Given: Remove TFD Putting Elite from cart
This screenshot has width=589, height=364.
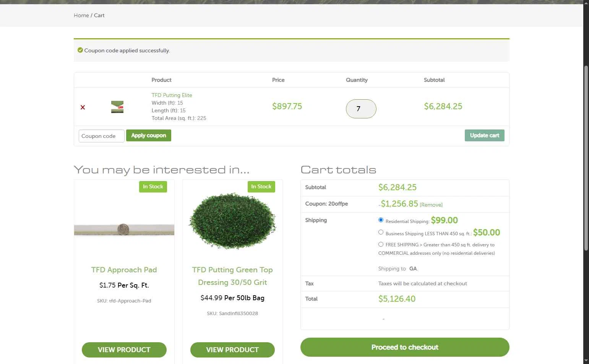Looking at the screenshot, I should click(x=83, y=107).
